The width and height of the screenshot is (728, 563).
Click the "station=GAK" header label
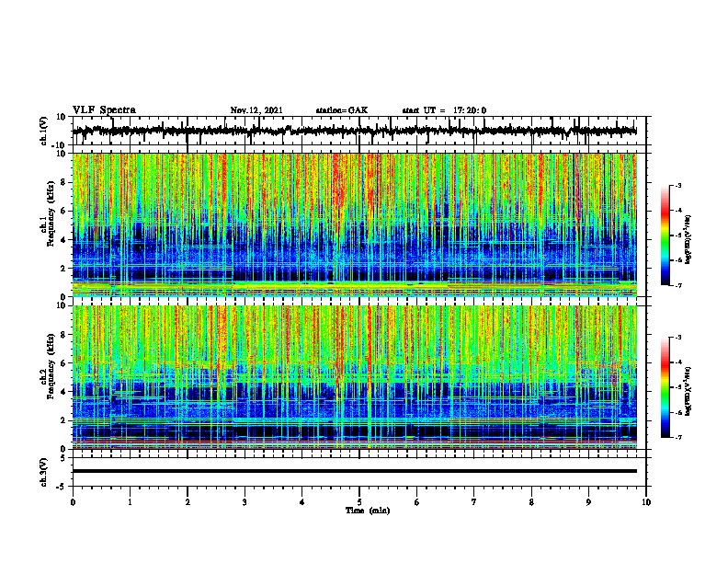point(342,110)
